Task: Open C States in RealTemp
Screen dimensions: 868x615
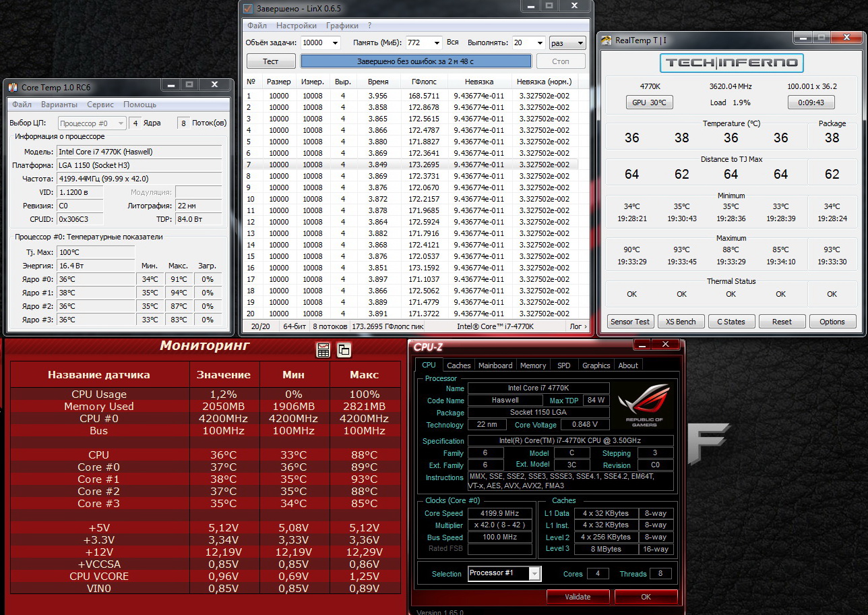Action: (x=731, y=322)
